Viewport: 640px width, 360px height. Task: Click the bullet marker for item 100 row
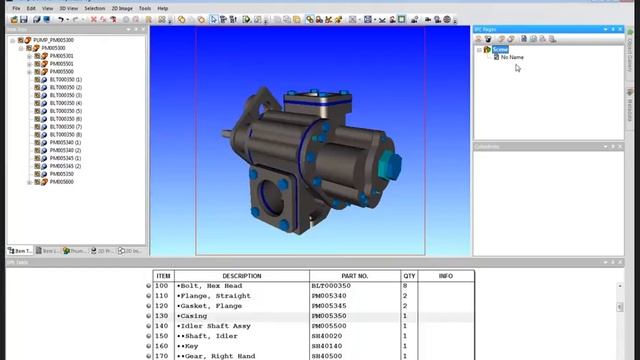tap(149, 286)
